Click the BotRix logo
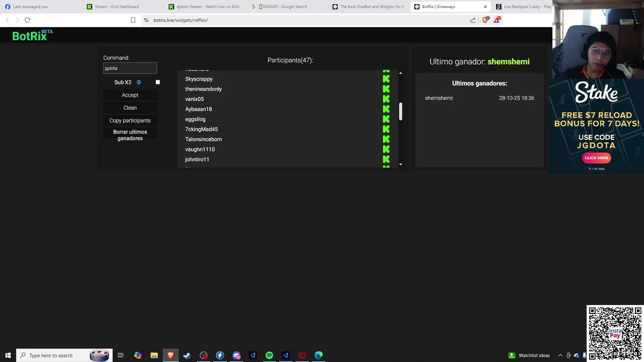Viewport: 644px width, 362px height. pos(32,35)
